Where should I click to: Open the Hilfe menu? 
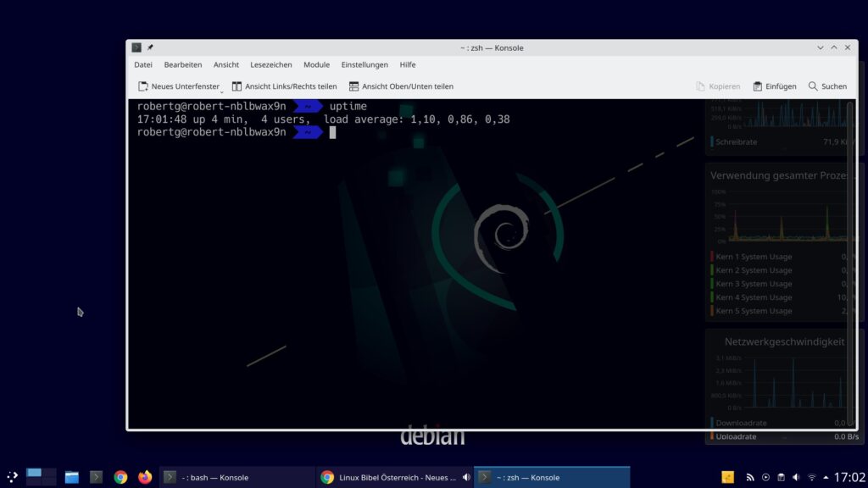[x=408, y=64]
